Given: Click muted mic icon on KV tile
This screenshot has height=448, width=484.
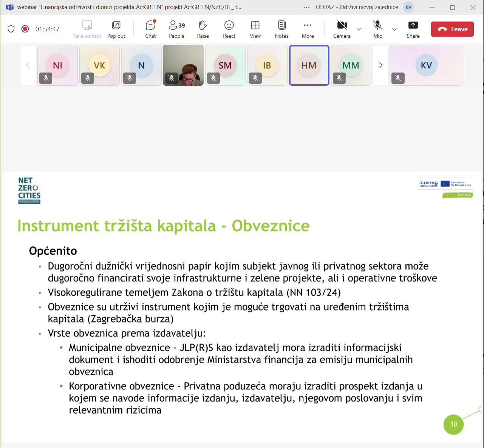Looking at the screenshot, I should point(398,78).
